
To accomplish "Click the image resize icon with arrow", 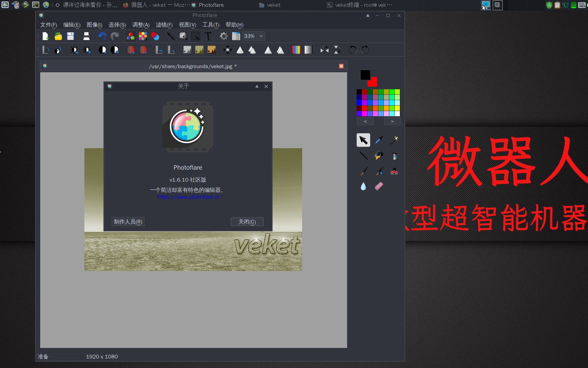I will point(183,36).
